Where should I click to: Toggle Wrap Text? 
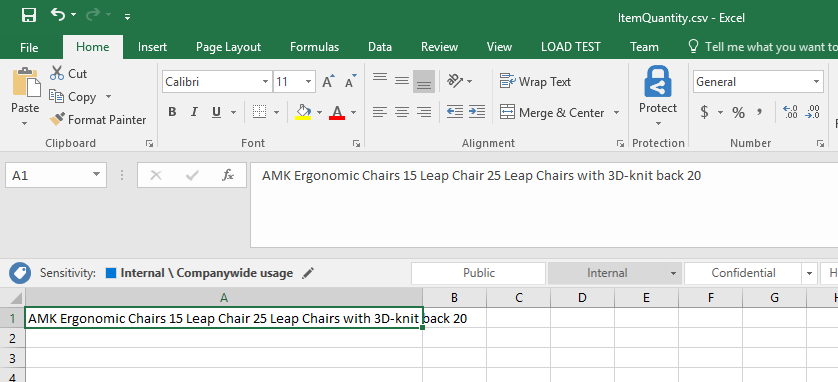pos(536,82)
